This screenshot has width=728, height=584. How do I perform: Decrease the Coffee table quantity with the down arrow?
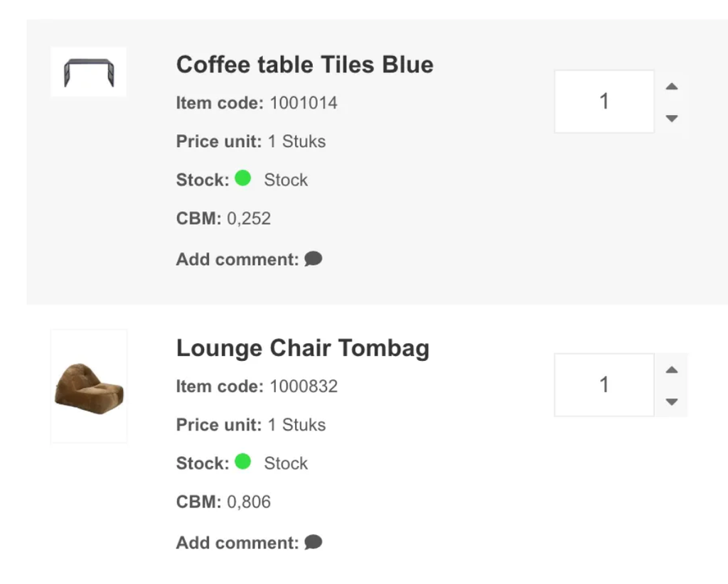pos(671,118)
